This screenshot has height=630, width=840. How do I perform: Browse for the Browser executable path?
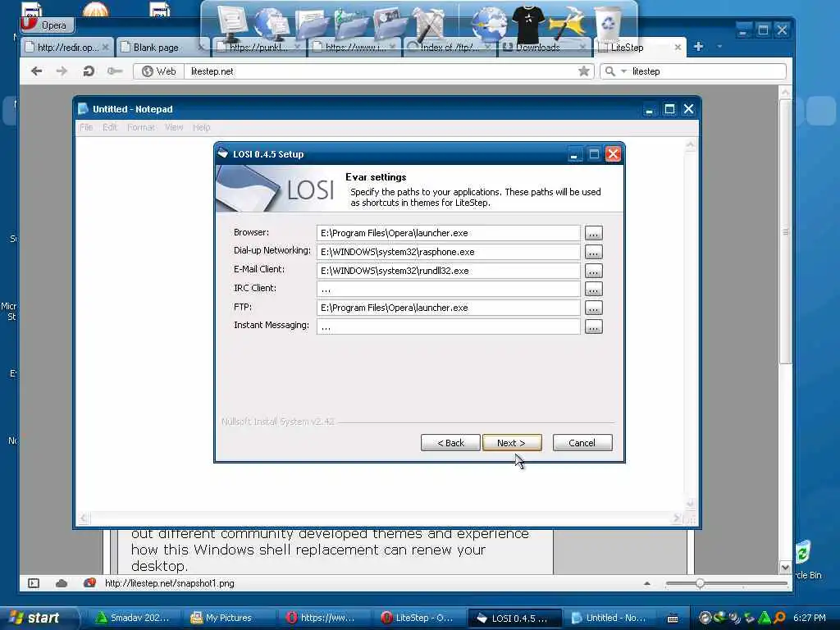point(593,233)
